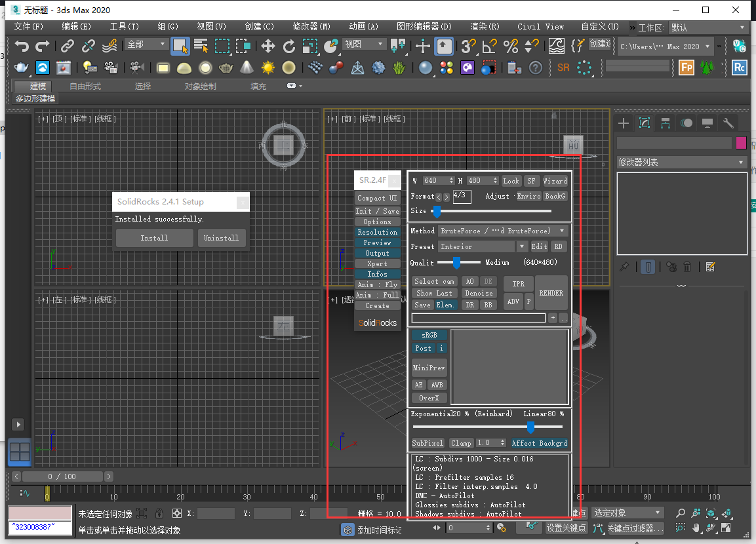Click the sun light icon
Viewport: 756px width, 544px height.
tap(268, 68)
